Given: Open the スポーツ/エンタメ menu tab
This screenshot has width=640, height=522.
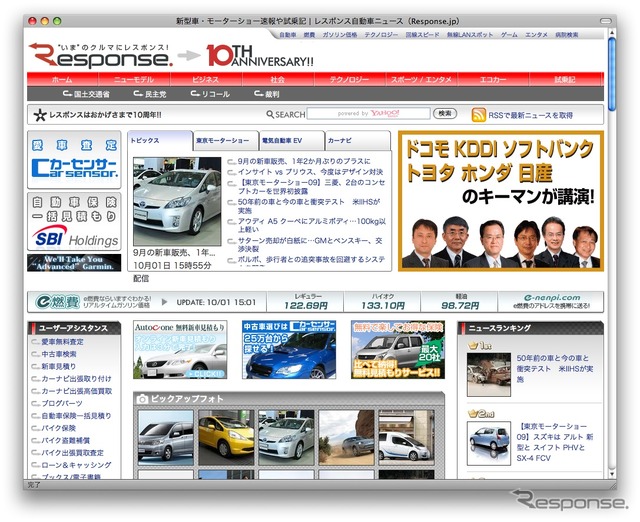Looking at the screenshot, I should point(421,80).
